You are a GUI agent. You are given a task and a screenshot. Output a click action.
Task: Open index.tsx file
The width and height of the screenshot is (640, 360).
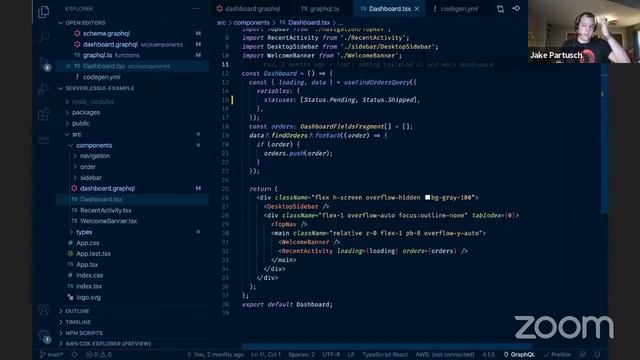[x=89, y=287]
